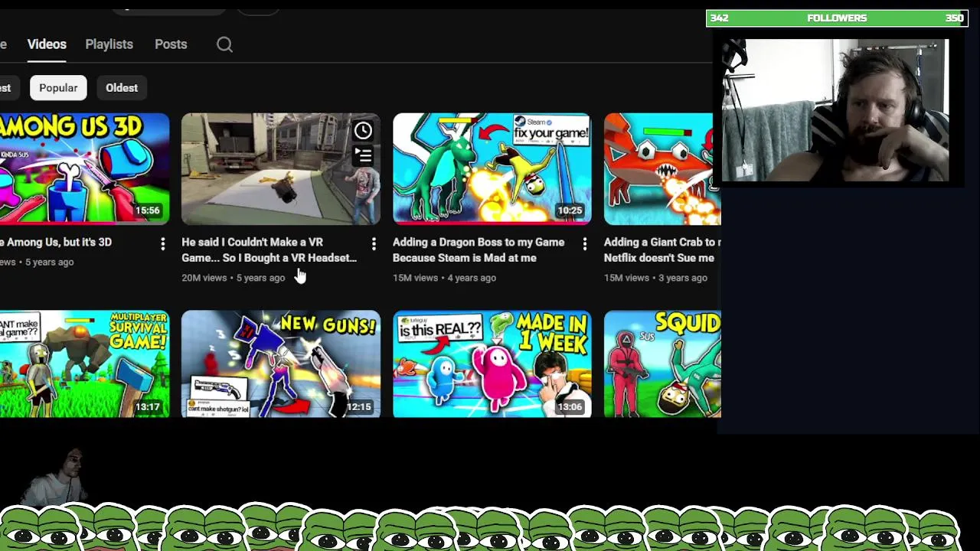
Task: Switch to the Playlists tab
Action: [109, 44]
